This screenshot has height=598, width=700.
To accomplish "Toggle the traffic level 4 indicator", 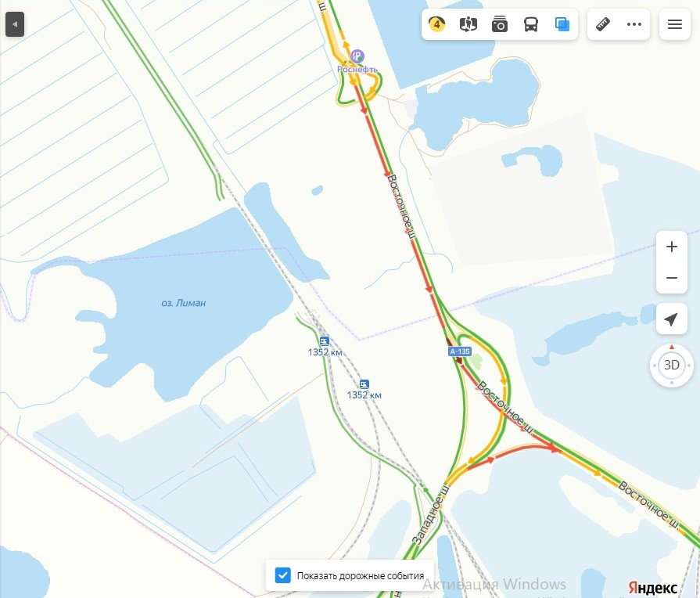I will pos(437,24).
